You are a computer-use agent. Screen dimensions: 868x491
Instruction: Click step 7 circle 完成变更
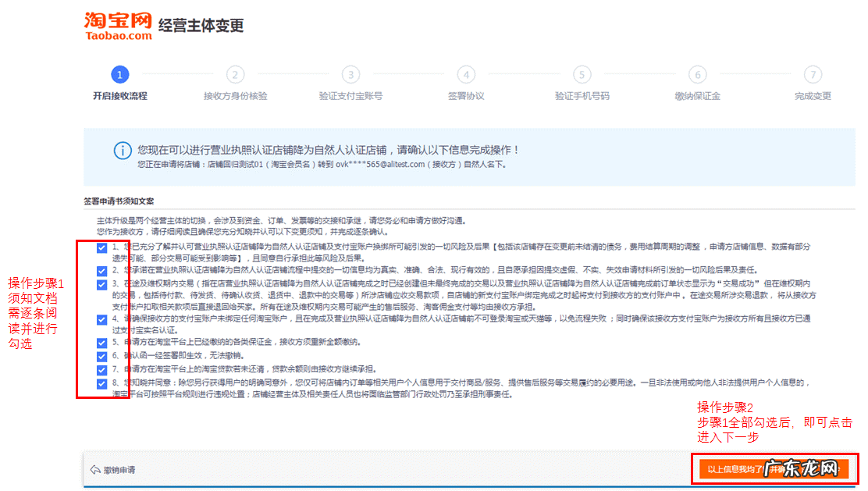pos(813,75)
